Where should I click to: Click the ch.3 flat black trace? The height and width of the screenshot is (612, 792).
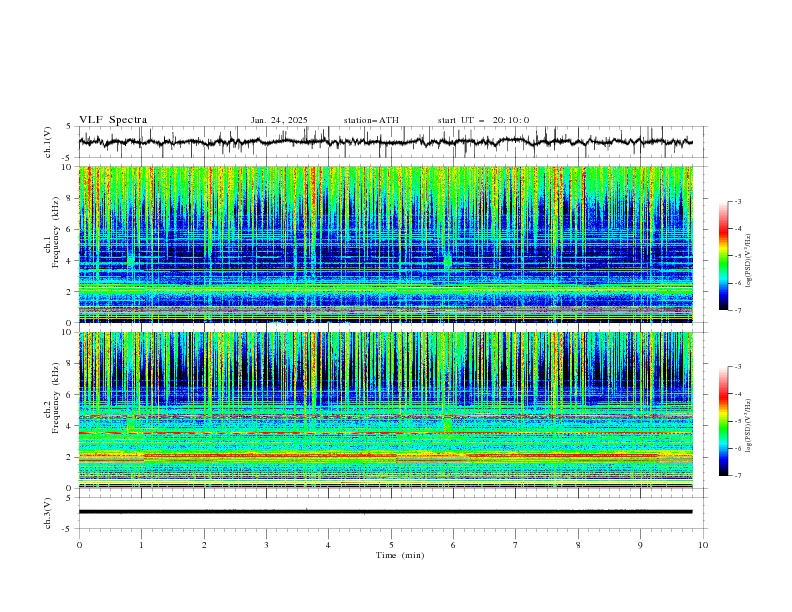[x=385, y=512]
